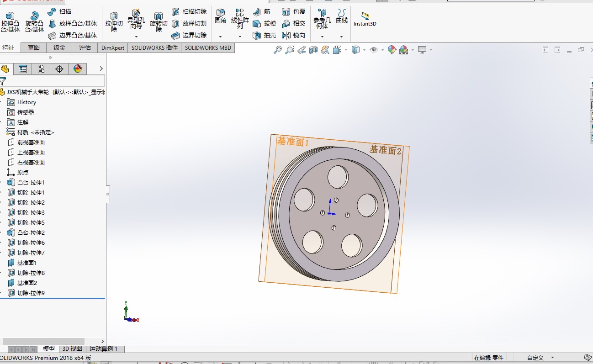
Task: Expand the 异型孔向导 dropdown arrow
Action: 136,37
